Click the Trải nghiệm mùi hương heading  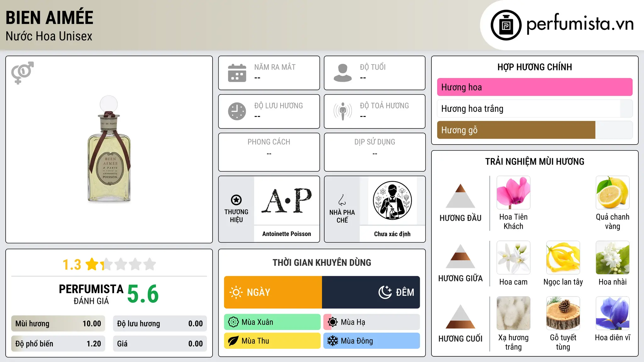tap(535, 162)
